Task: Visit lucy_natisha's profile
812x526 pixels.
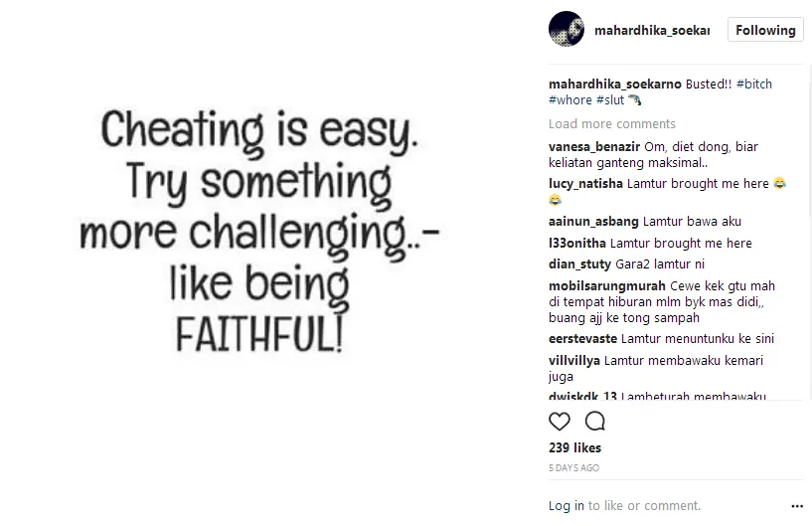Action: [x=586, y=184]
